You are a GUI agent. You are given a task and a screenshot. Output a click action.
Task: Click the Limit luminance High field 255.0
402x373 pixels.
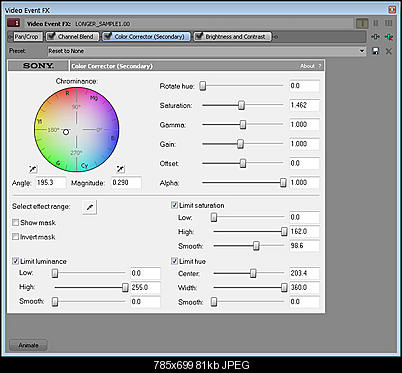pos(145,287)
